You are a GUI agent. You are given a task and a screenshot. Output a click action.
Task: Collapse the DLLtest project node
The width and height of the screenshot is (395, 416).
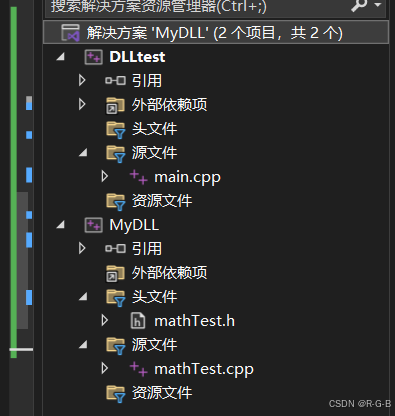pos(61,57)
